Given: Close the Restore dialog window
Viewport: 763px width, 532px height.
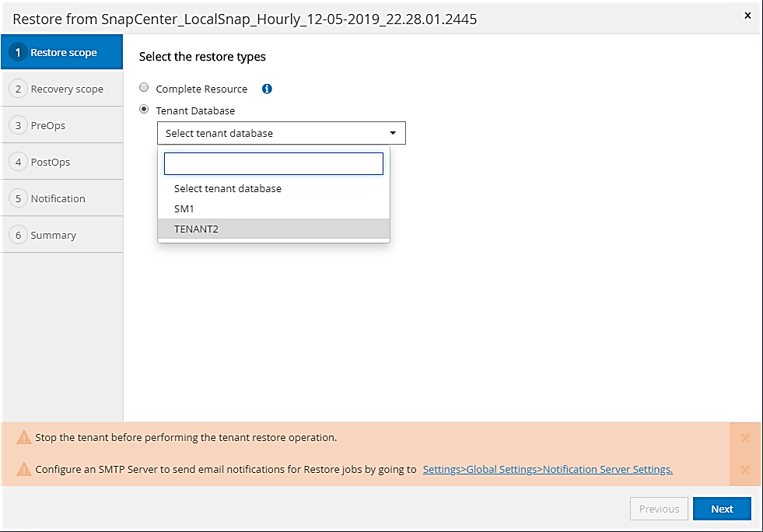Looking at the screenshot, I should click(747, 16).
